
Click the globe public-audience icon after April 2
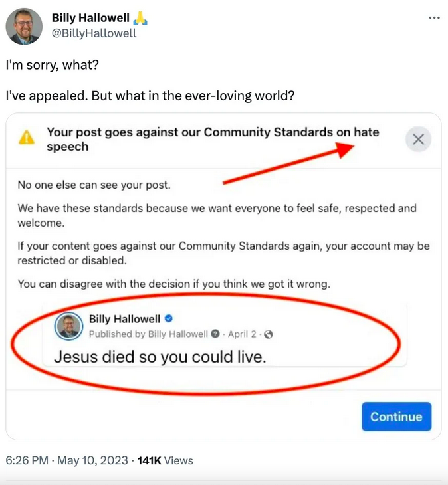(269, 334)
